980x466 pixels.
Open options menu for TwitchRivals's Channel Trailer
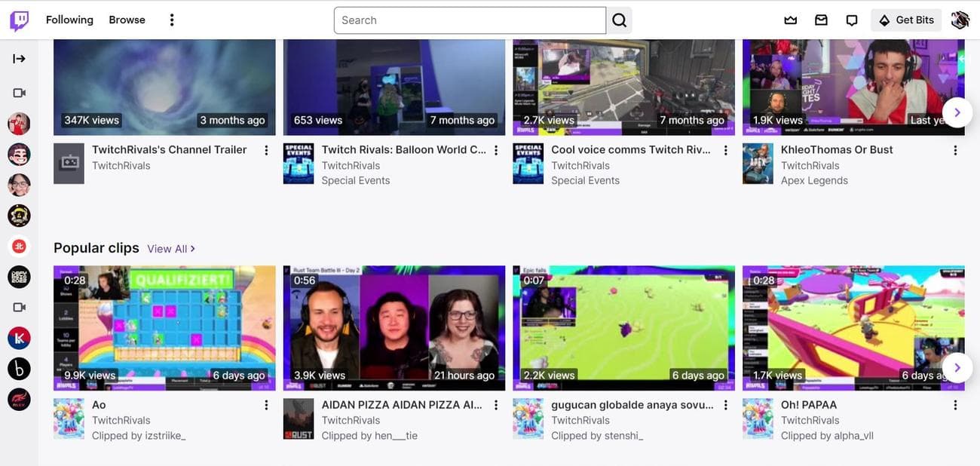point(266,150)
